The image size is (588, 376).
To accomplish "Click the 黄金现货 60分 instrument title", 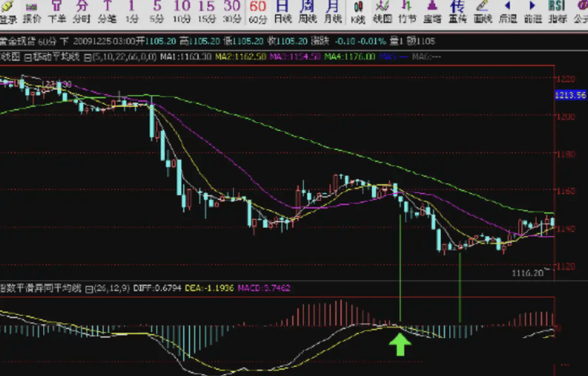I will 28,41.
